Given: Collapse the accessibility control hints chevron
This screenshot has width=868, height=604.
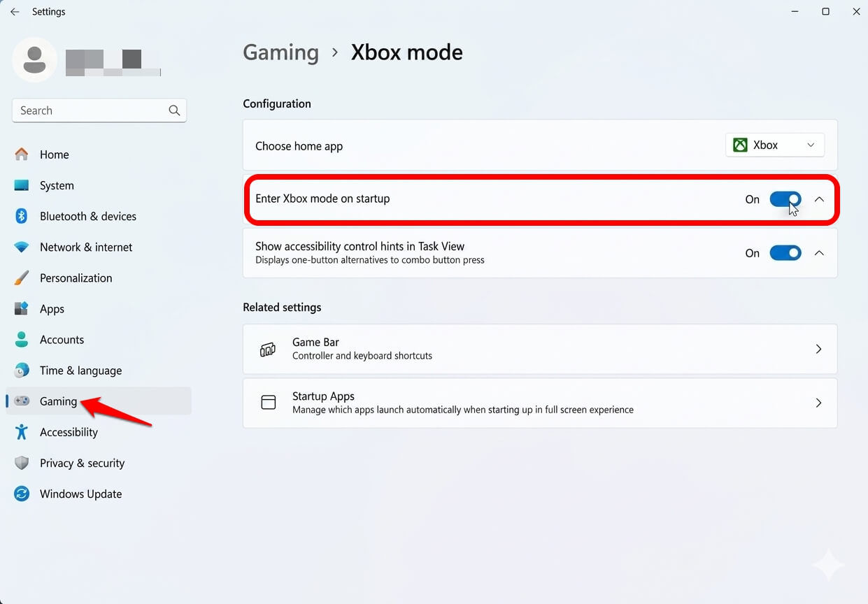Looking at the screenshot, I should tap(819, 253).
